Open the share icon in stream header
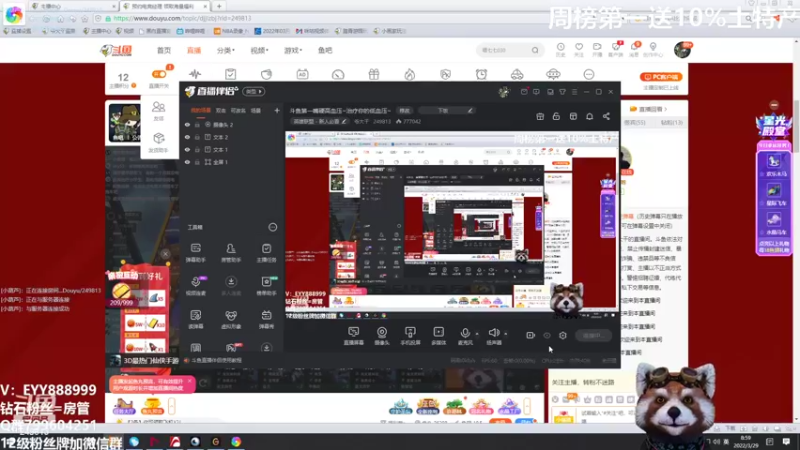 click(x=606, y=116)
